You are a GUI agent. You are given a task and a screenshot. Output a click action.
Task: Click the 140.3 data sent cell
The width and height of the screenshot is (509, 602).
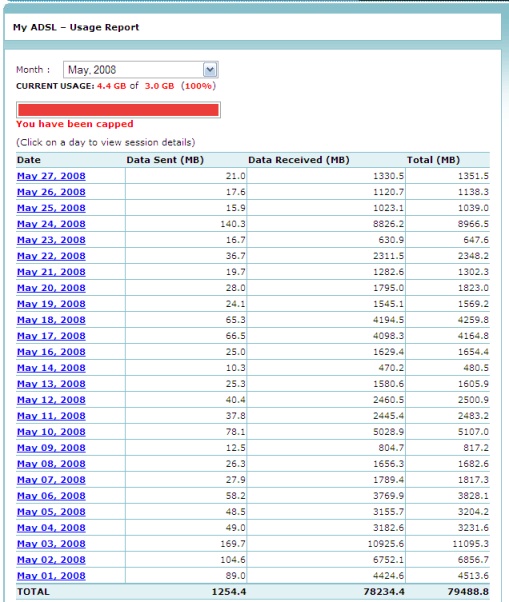233,224
